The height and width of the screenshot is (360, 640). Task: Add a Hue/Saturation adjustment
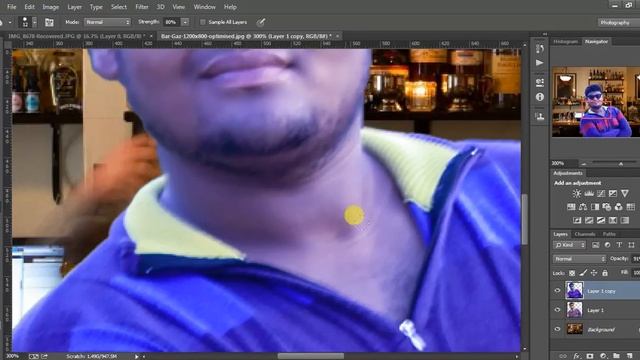[571, 207]
